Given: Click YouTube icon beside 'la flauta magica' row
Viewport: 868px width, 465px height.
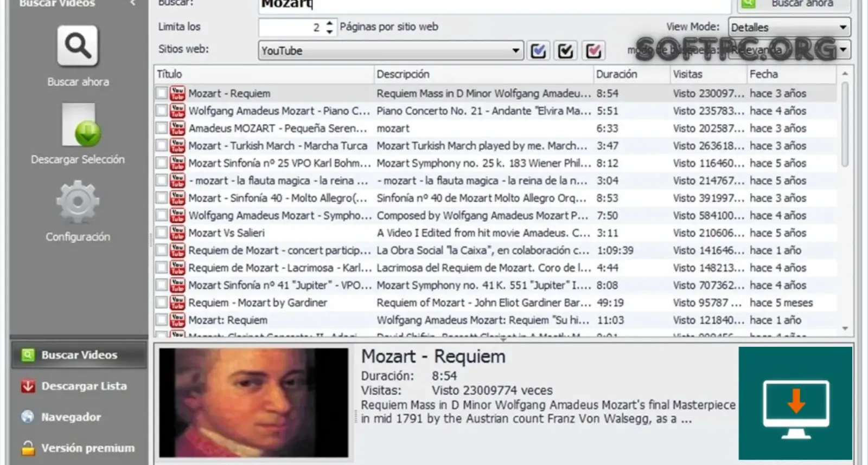Looking at the screenshot, I should pyautogui.click(x=177, y=180).
